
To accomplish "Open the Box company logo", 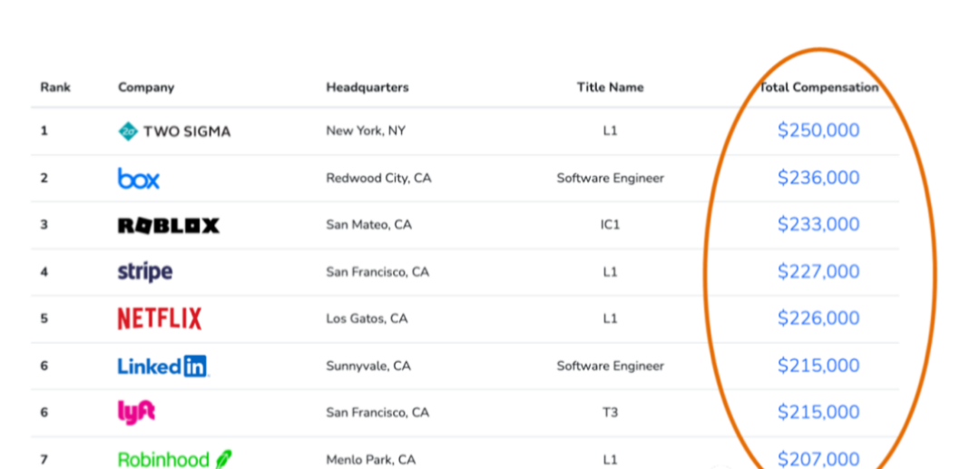I will tap(139, 178).
